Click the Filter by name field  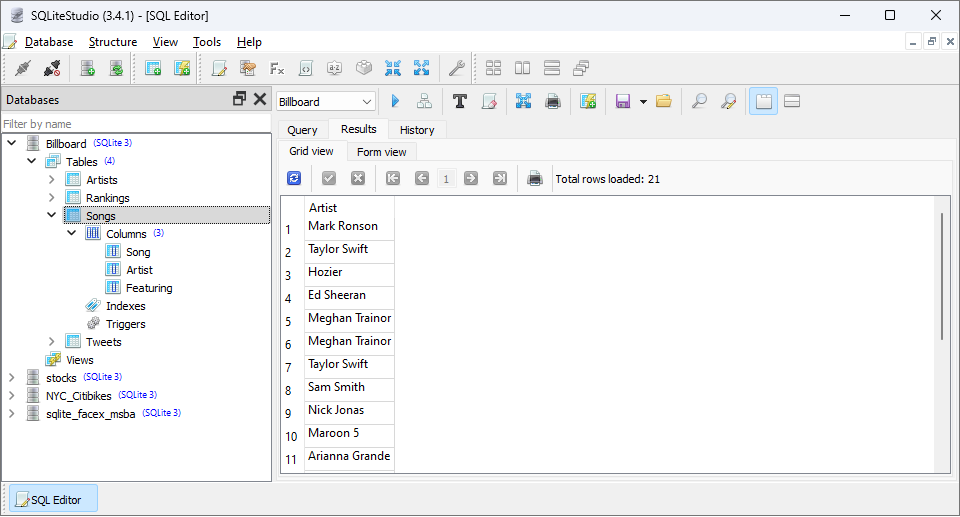136,124
